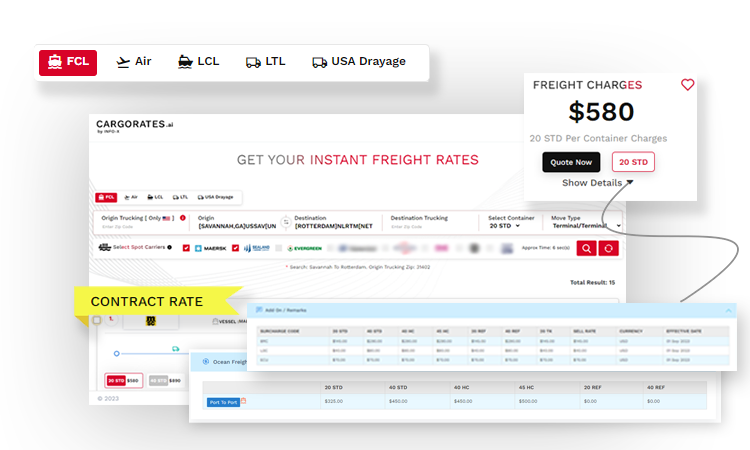Image resolution: width=750 pixels, height=450 pixels.
Task: Click the red refresh arrows button
Action: pos(608,248)
